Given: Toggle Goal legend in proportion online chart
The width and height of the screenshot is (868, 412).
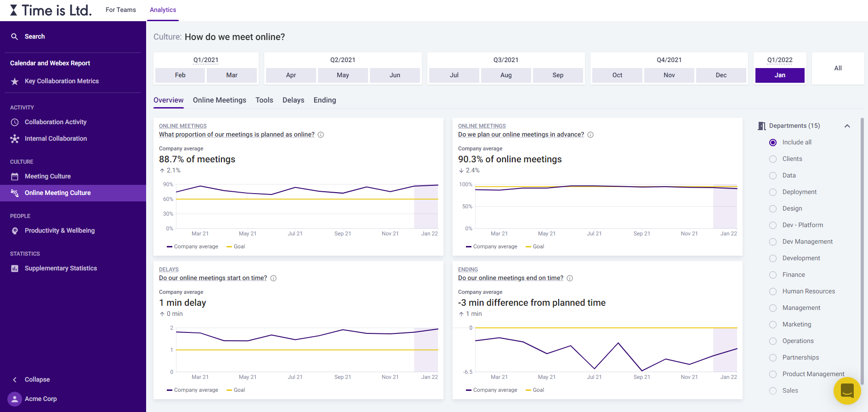Looking at the screenshot, I should click(x=236, y=247).
